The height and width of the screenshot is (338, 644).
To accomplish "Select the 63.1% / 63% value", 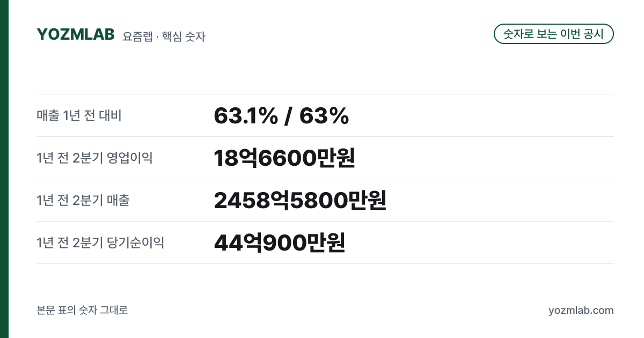I will pos(281,116).
